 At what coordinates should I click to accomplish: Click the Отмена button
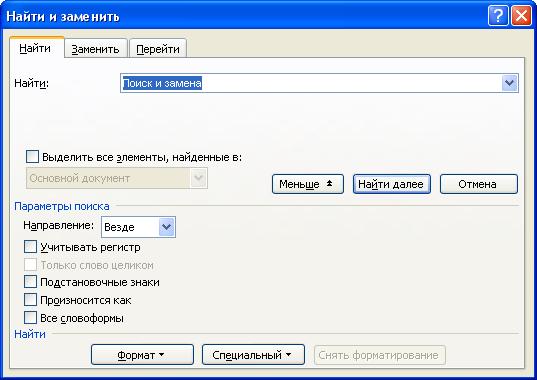point(478,184)
